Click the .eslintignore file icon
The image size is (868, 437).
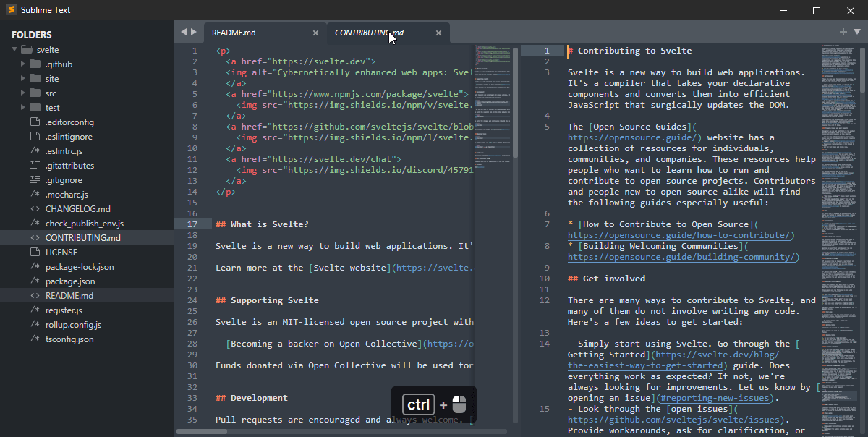click(x=35, y=137)
